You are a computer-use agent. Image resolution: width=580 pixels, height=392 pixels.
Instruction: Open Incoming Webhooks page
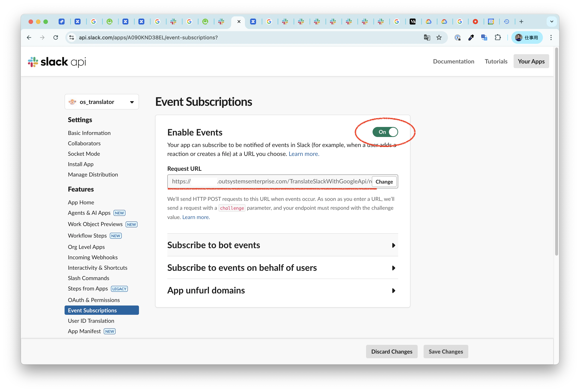pyautogui.click(x=93, y=257)
